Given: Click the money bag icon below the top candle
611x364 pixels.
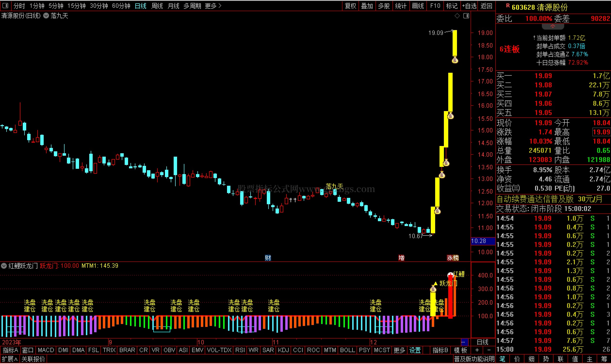Looking at the screenshot, I should [455, 60].
